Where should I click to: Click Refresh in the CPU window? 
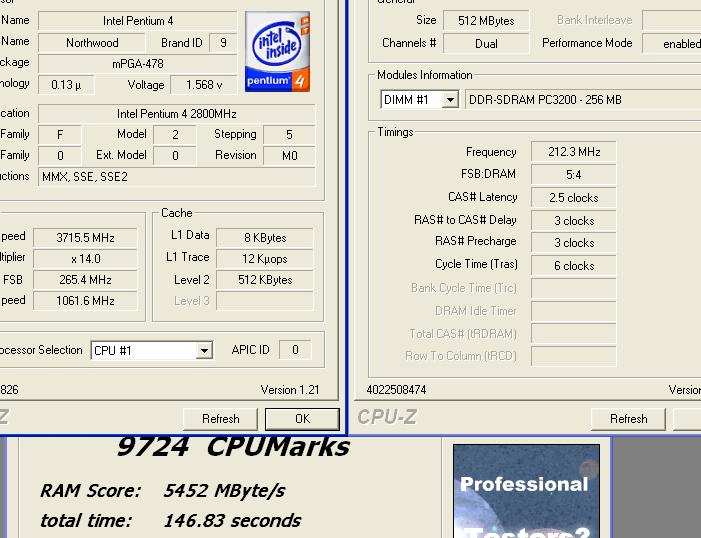[x=220, y=419]
